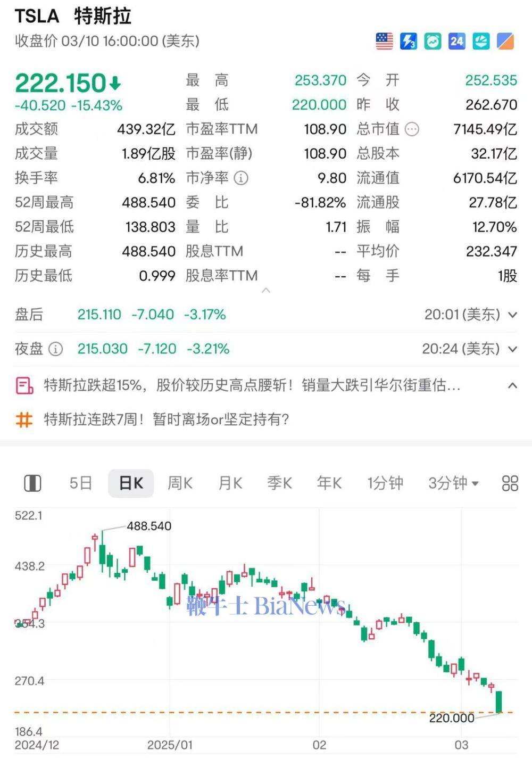The image size is (532, 758).
Task: Switch to the 1分钟 chart tab
Action: [385, 483]
